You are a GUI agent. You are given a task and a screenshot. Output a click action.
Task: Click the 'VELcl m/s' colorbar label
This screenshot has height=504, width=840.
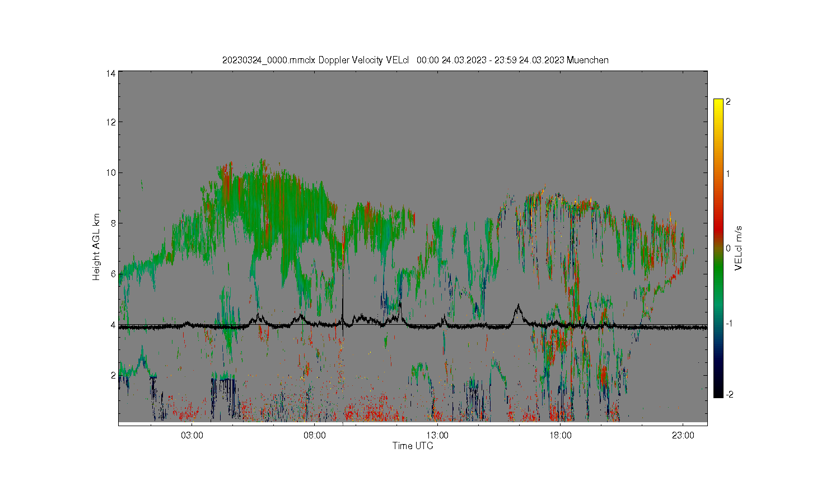tap(739, 248)
